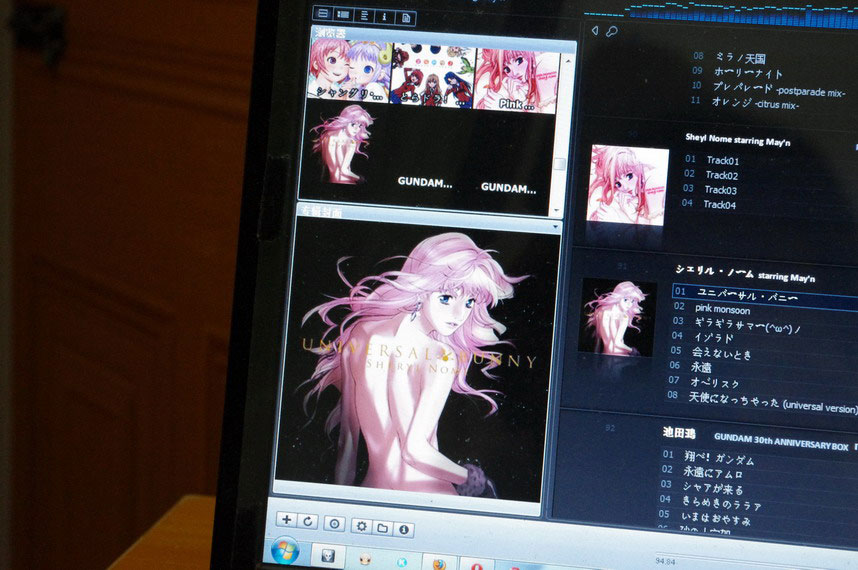The width and height of the screenshot is (858, 570).
Task: Click the alien-head player icon in the taskbar
Action: pos(328,556)
